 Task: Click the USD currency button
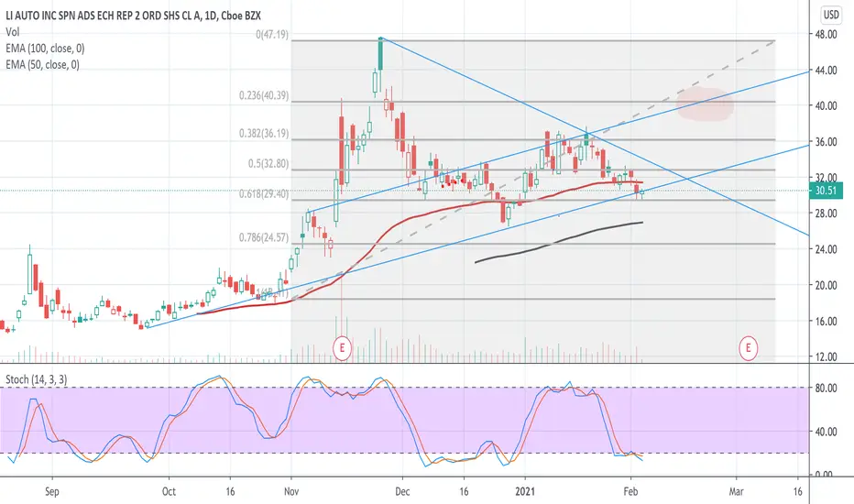pos(831,15)
